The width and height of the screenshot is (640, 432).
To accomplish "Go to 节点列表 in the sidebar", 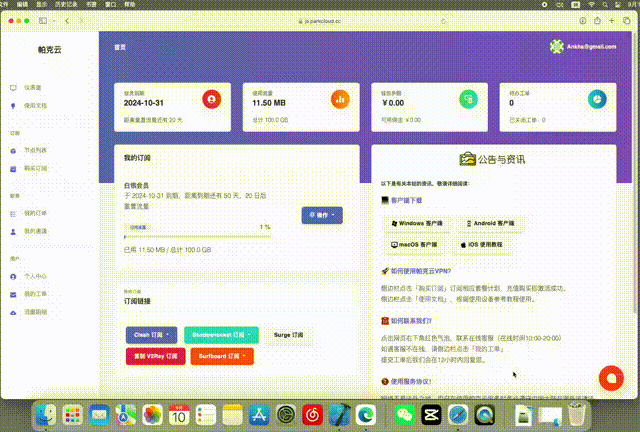I will (36, 150).
